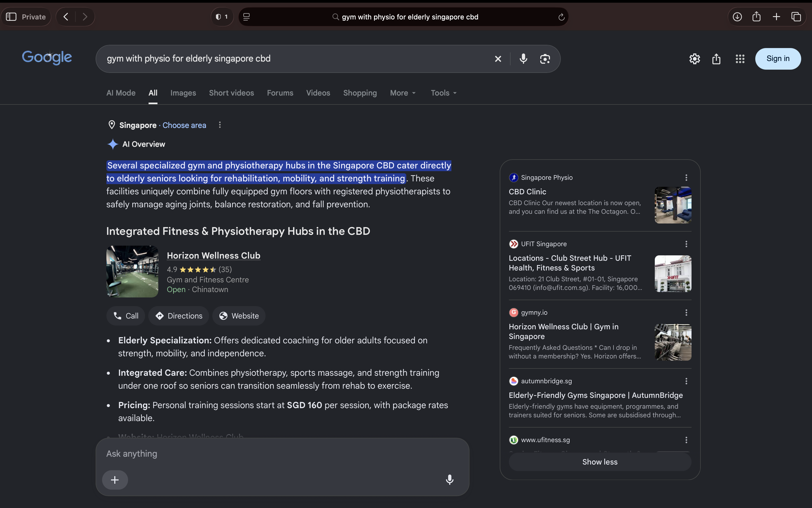Open Singapore Physio source options menu

pyautogui.click(x=686, y=177)
